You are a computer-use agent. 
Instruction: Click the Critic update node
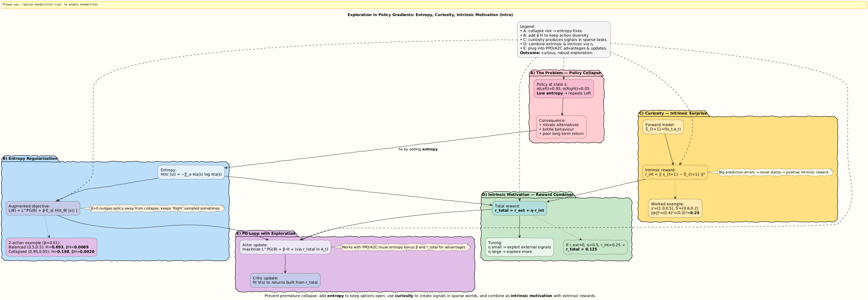(285, 280)
